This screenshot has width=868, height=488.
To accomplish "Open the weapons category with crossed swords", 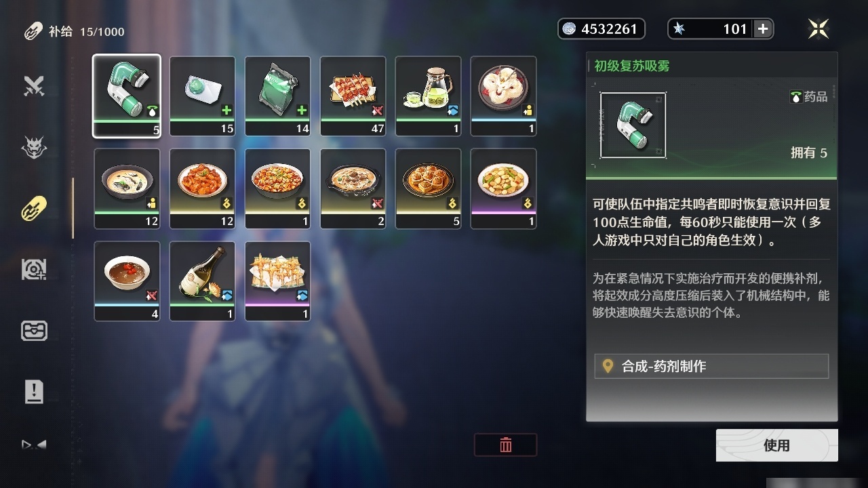I will [x=34, y=86].
